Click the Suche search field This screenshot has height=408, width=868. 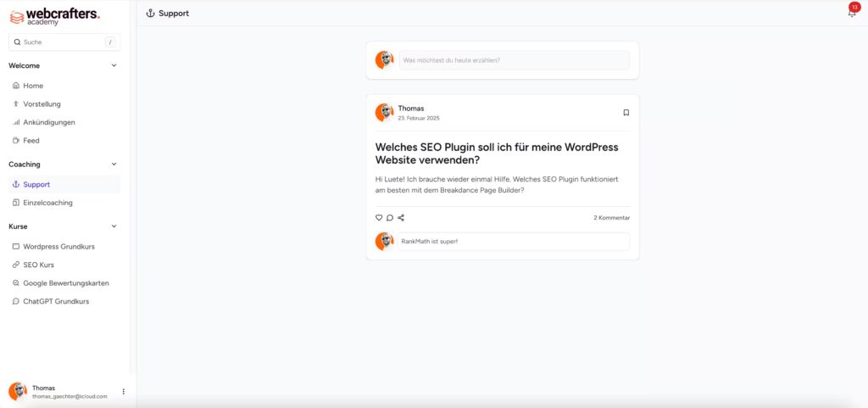point(64,42)
